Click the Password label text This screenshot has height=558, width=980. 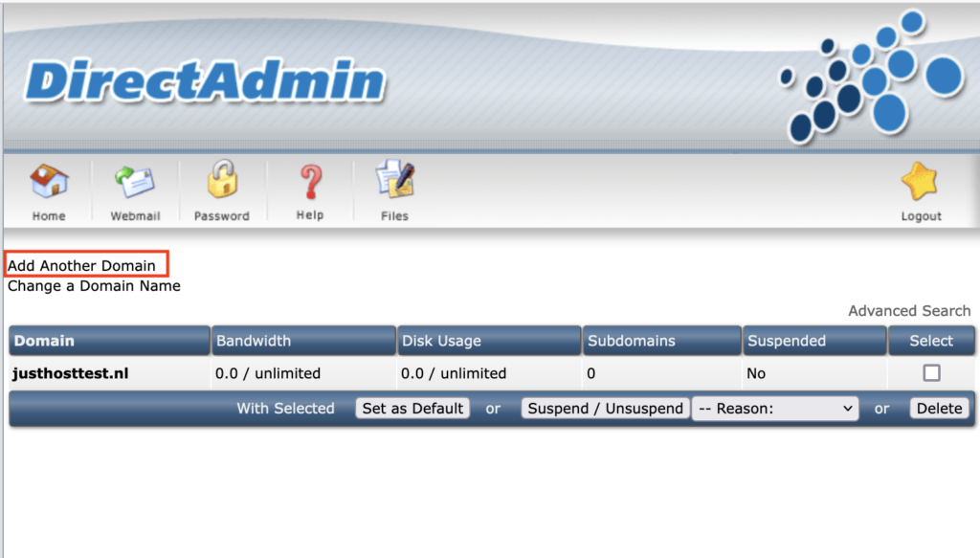pyautogui.click(x=221, y=216)
